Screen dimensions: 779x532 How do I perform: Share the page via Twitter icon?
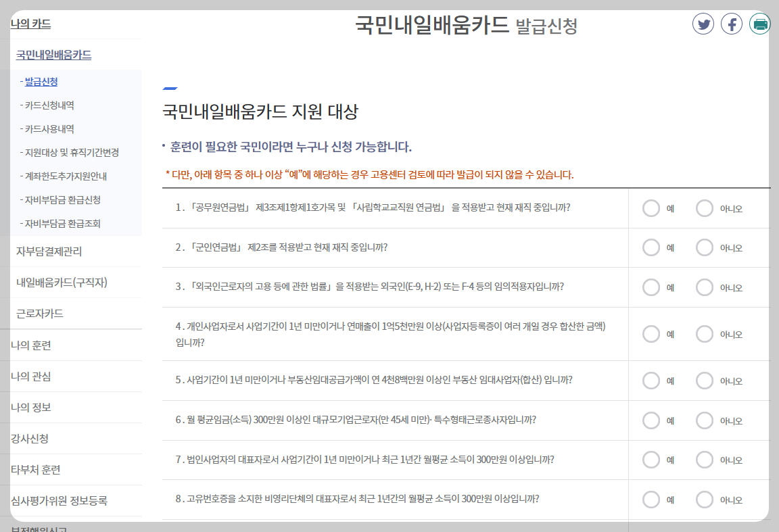coord(703,24)
